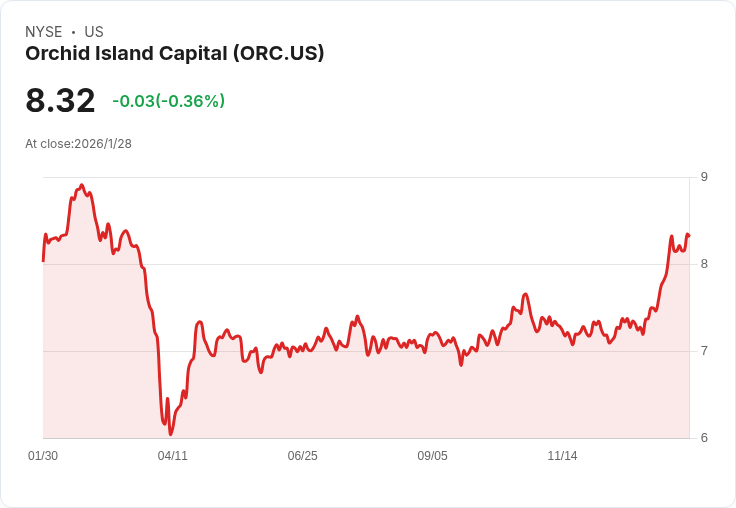The height and width of the screenshot is (508, 736).
Task: Click the chart's lowest trough near 04/11
Action: [170, 434]
